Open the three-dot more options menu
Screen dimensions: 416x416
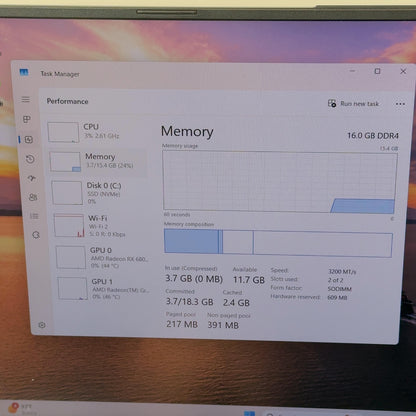pos(400,104)
